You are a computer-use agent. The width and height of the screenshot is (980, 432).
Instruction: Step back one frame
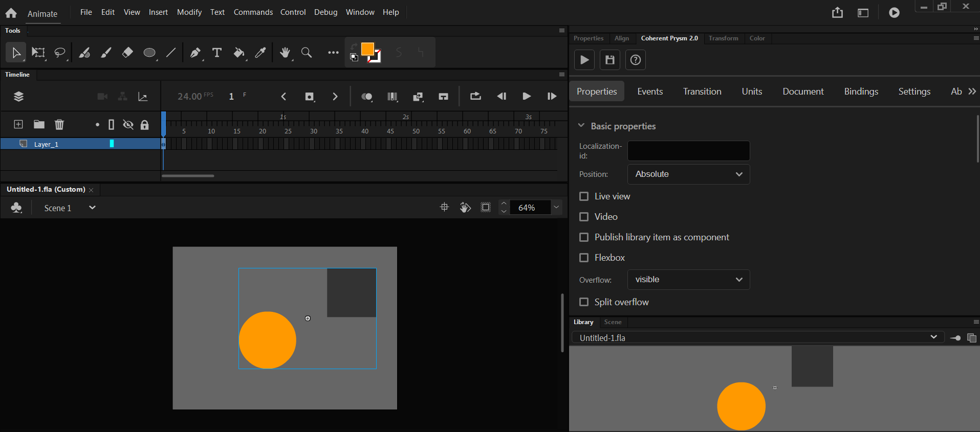coord(502,96)
